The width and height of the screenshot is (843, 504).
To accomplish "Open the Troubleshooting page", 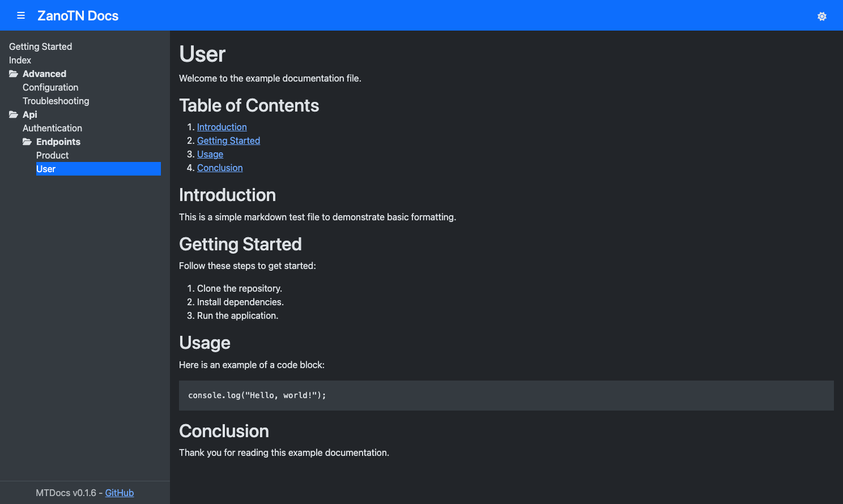I will point(56,101).
